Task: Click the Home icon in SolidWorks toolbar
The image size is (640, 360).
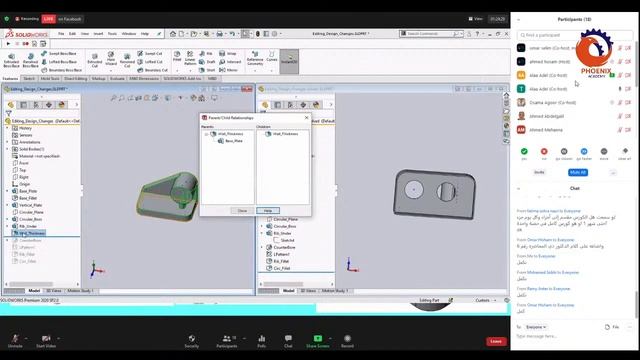Action: tap(173, 34)
